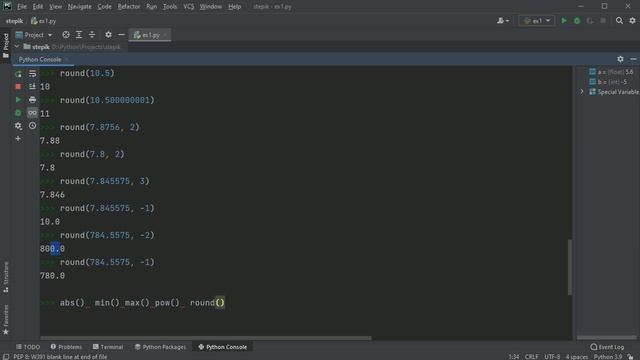
Task: Select variable a (float) in variables pane
Action: [611, 72]
